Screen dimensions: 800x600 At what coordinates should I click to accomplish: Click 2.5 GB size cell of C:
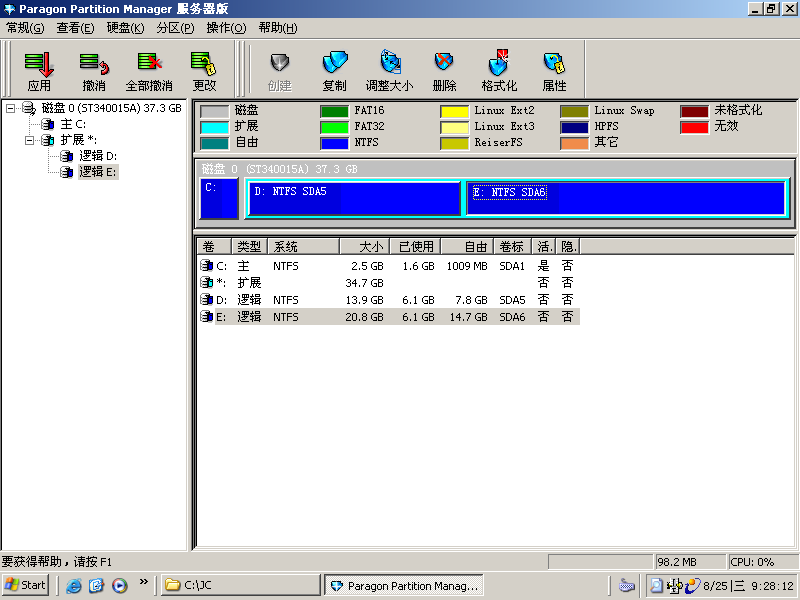tap(367, 266)
